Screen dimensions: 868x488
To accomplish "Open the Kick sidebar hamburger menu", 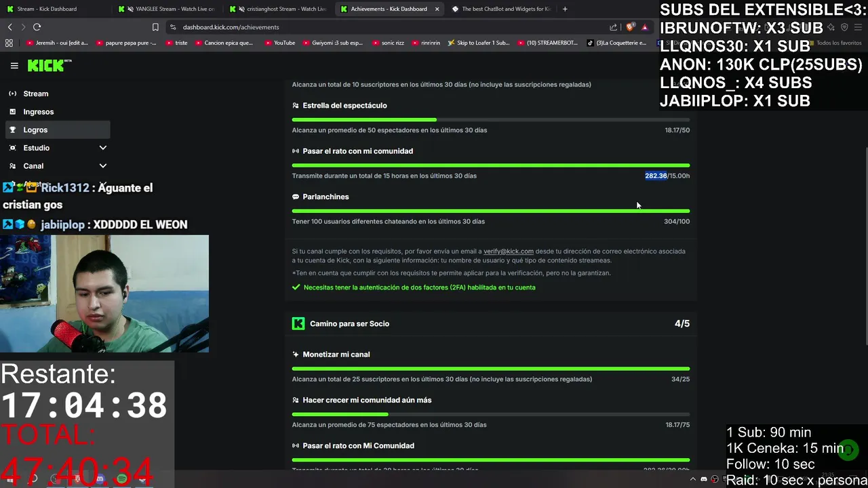I will click(x=14, y=66).
